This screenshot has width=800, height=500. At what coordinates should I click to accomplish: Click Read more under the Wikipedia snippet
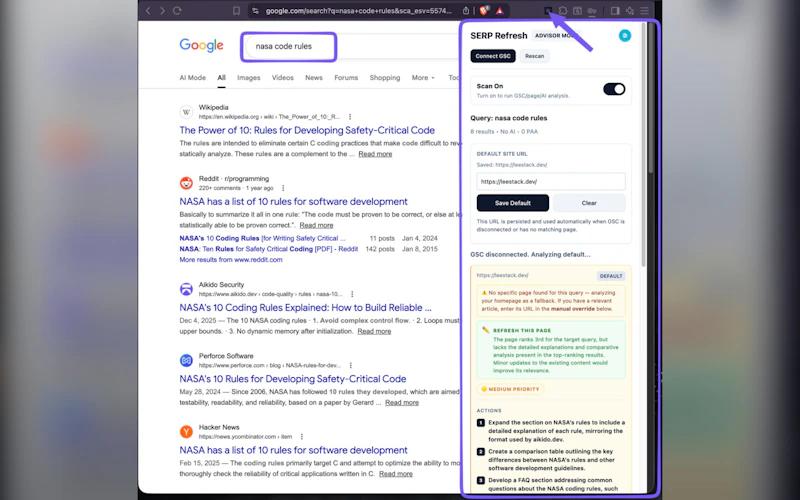(x=375, y=154)
